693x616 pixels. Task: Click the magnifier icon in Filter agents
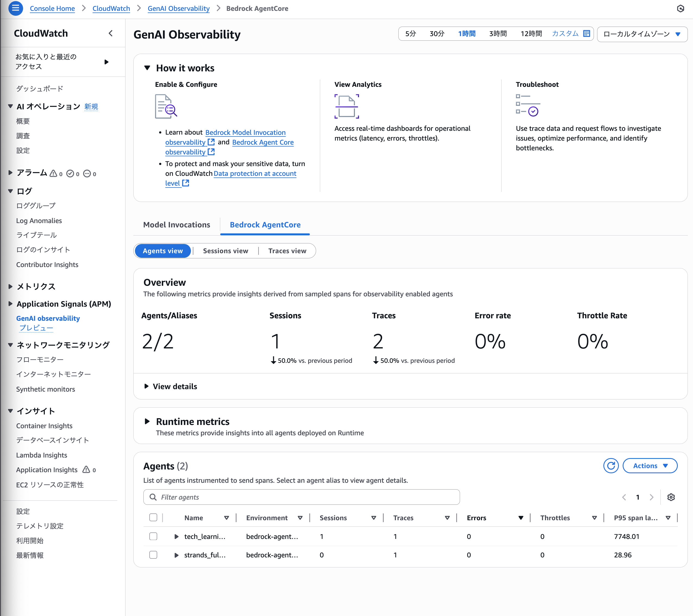[153, 497]
